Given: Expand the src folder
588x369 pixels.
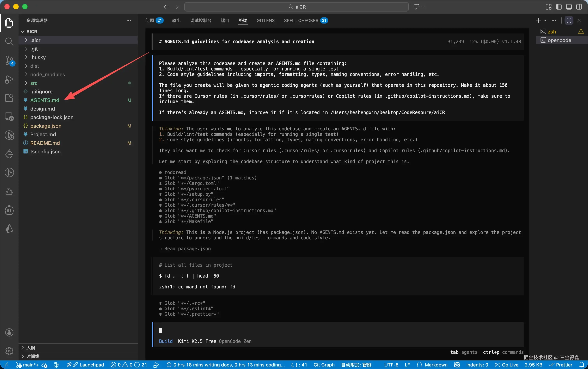Looking at the screenshot, I should coord(34,83).
